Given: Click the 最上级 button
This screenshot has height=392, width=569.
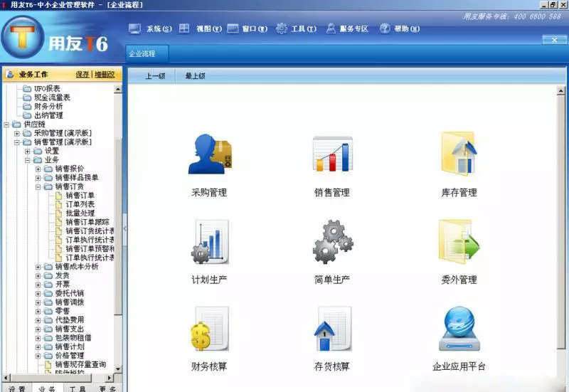Looking at the screenshot, I should (x=195, y=76).
